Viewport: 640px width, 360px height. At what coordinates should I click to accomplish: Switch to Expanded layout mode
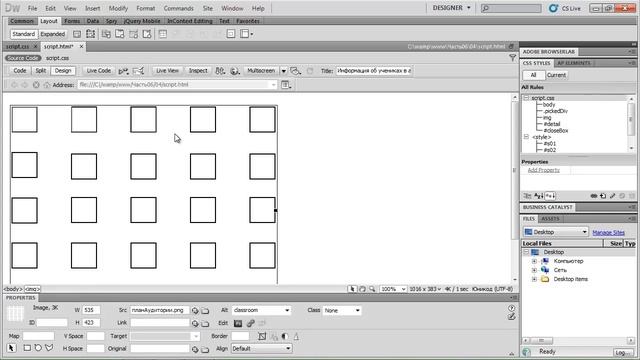click(x=53, y=34)
